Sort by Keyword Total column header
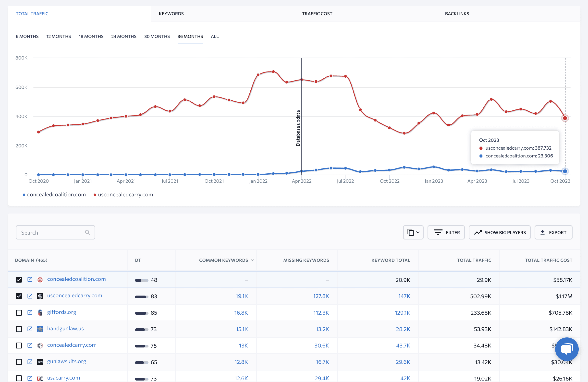Screen dimensions: 588x382 pos(391,260)
